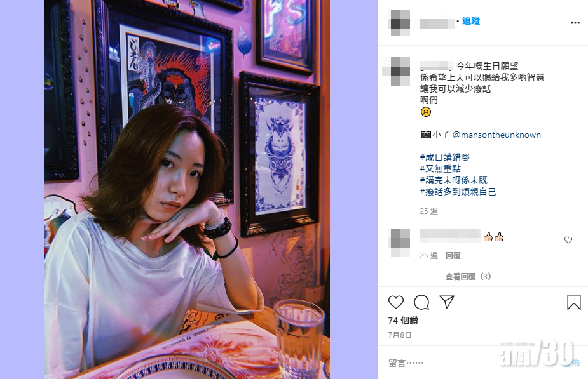Viewport: 588px width, 379px height.
Task: Click the post photo of the woman
Action: coord(187,189)
